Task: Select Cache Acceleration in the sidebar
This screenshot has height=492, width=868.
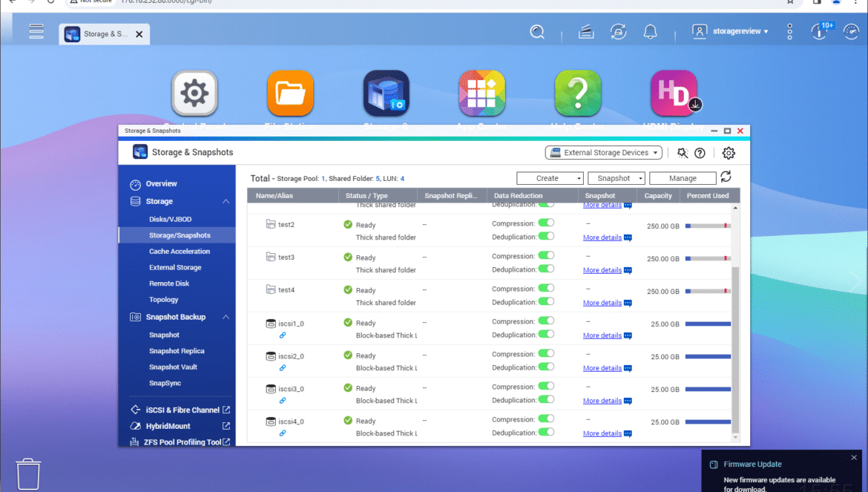Action: point(180,252)
